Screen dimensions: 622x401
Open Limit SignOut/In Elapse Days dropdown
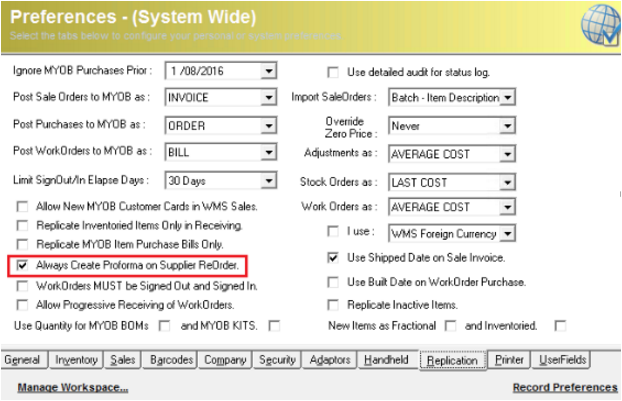[269, 181]
